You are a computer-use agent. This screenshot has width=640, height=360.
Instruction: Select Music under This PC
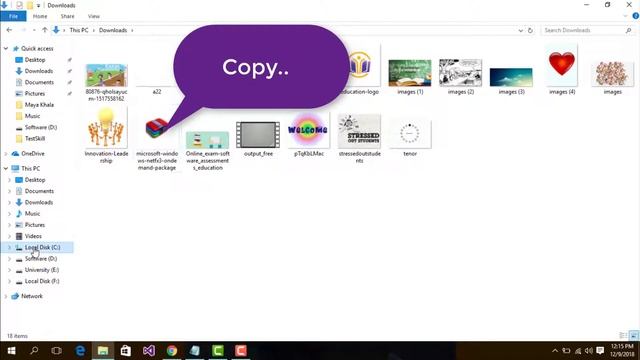click(32, 213)
